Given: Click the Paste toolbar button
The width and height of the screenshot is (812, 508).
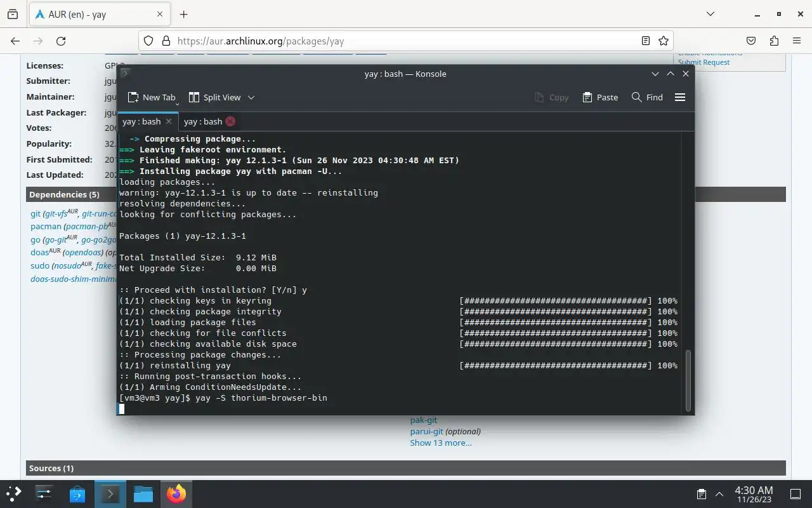Looking at the screenshot, I should 599,97.
